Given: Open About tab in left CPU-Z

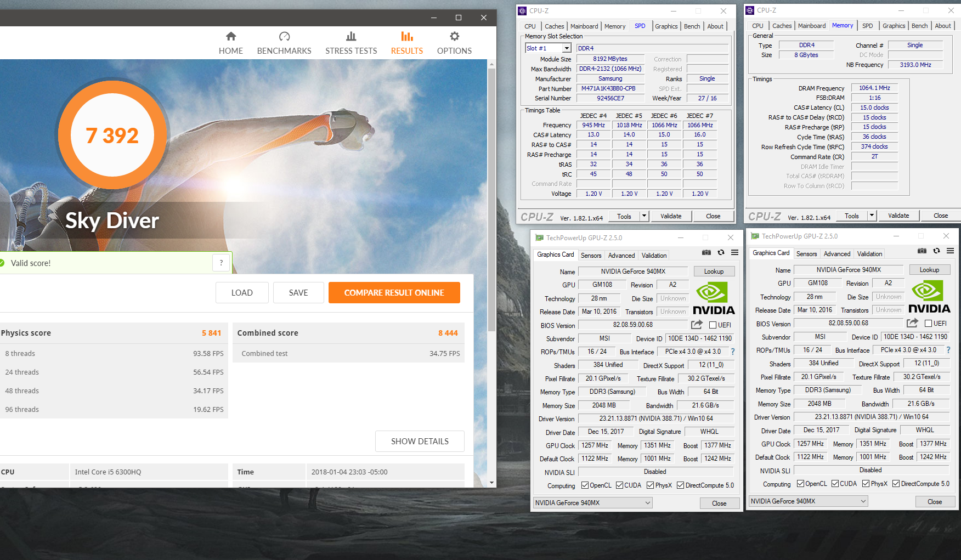Looking at the screenshot, I should [715, 26].
